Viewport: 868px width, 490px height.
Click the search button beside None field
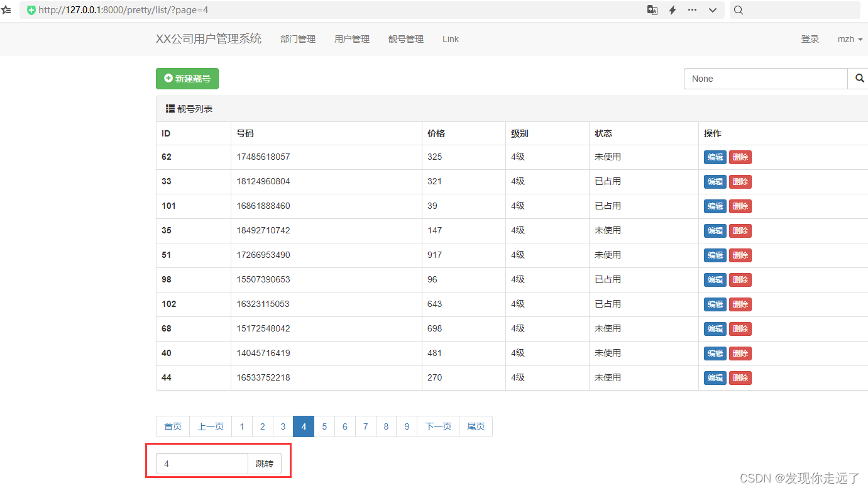859,79
